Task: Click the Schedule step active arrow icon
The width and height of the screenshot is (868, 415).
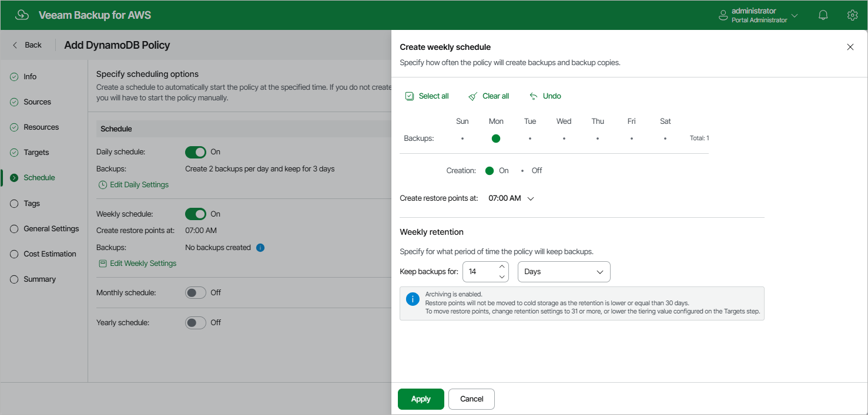Action: click(x=14, y=178)
